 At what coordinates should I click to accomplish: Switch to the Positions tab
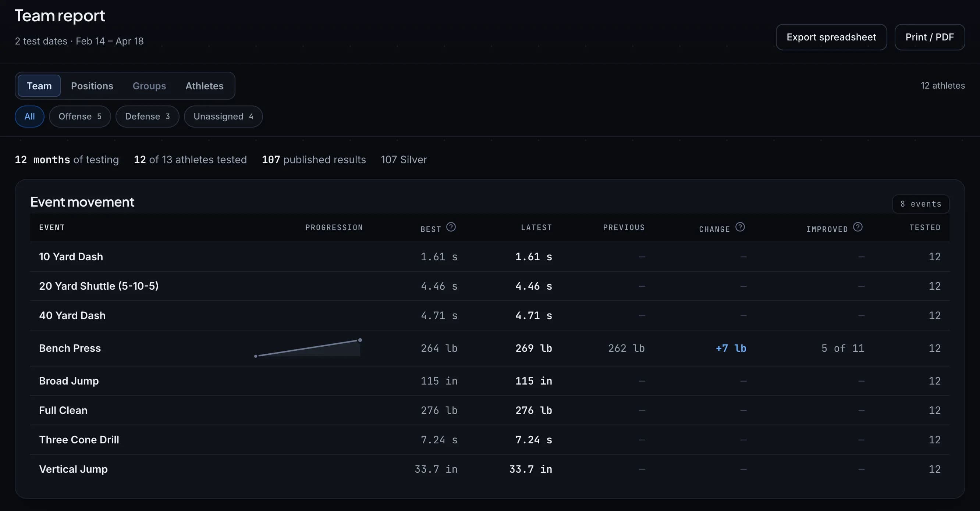92,86
